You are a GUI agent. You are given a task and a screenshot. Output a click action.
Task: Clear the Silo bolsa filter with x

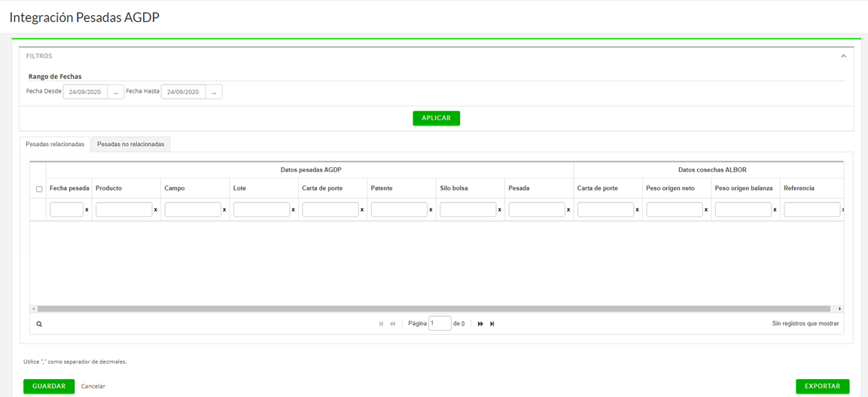tap(499, 210)
